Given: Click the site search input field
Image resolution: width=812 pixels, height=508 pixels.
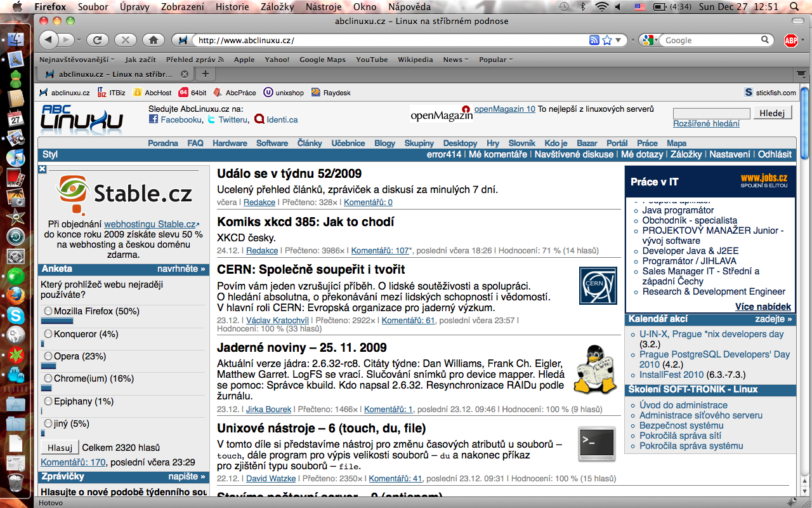Looking at the screenshot, I should [710, 113].
